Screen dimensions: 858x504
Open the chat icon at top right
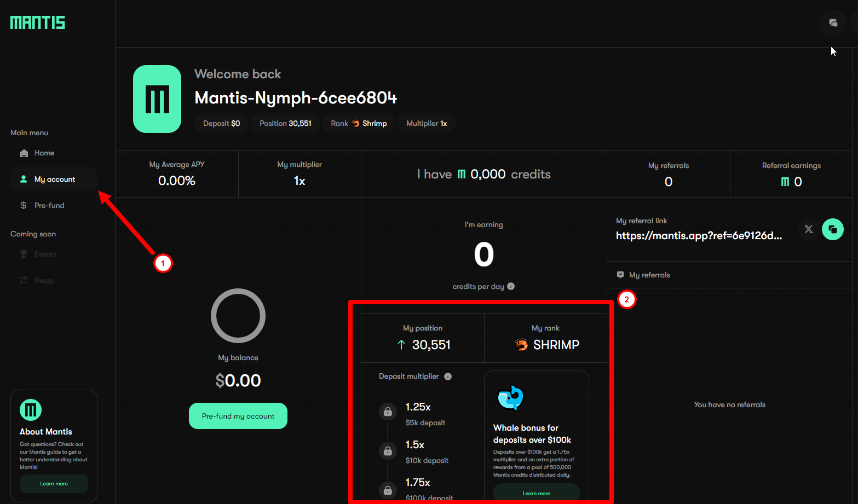tap(833, 23)
